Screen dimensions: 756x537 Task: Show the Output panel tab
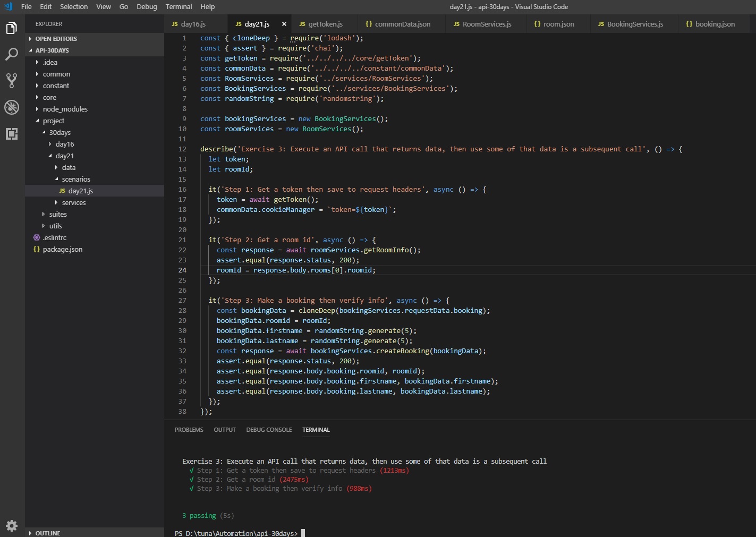[225, 430]
